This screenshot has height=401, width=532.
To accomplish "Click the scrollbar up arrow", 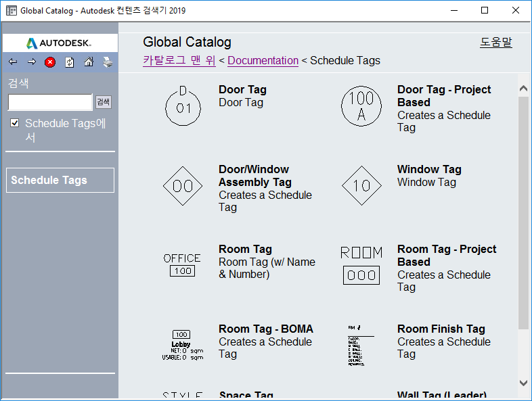I will pyautogui.click(x=523, y=89).
